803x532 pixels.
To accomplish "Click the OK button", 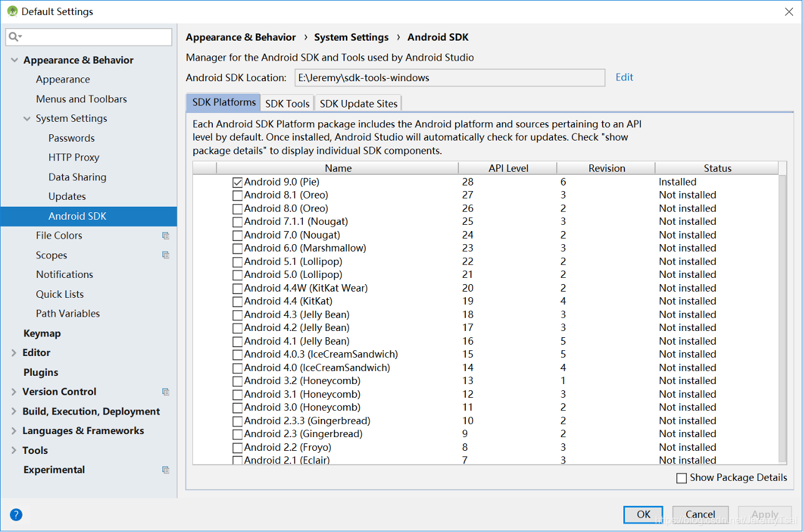I will pos(643,515).
